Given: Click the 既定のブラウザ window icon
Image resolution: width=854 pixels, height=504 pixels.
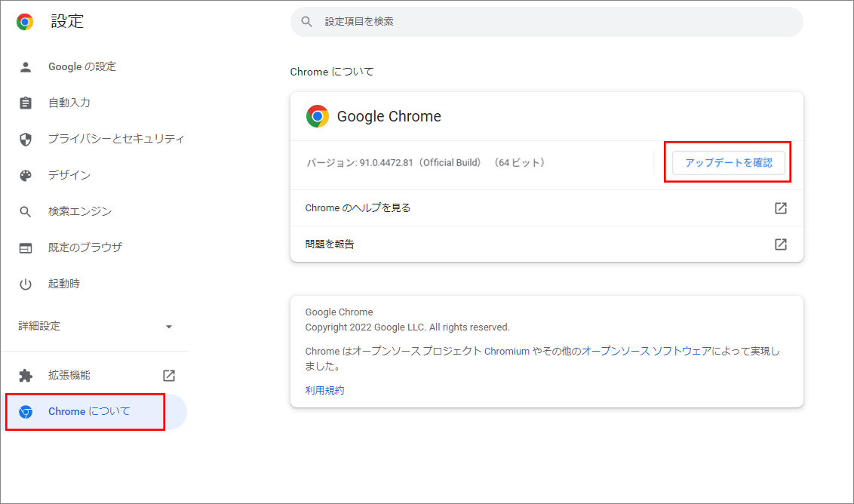Looking at the screenshot, I should click(26, 248).
